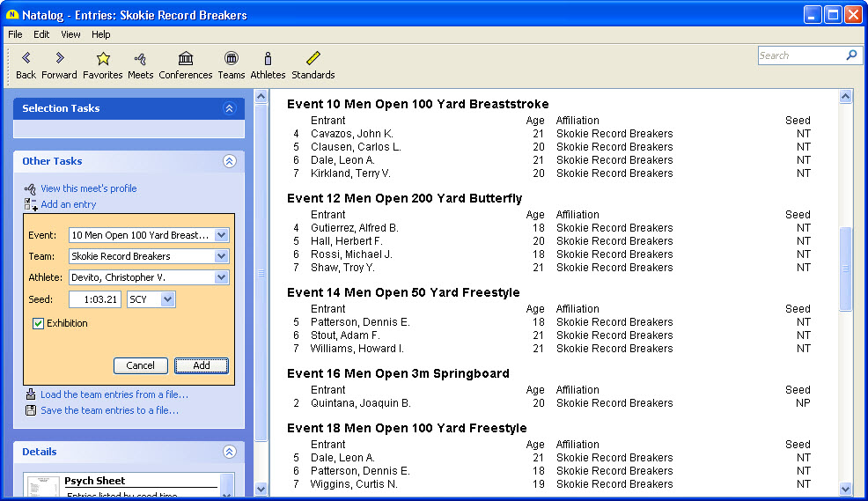Collapse the Selection Tasks panel

pos(230,108)
